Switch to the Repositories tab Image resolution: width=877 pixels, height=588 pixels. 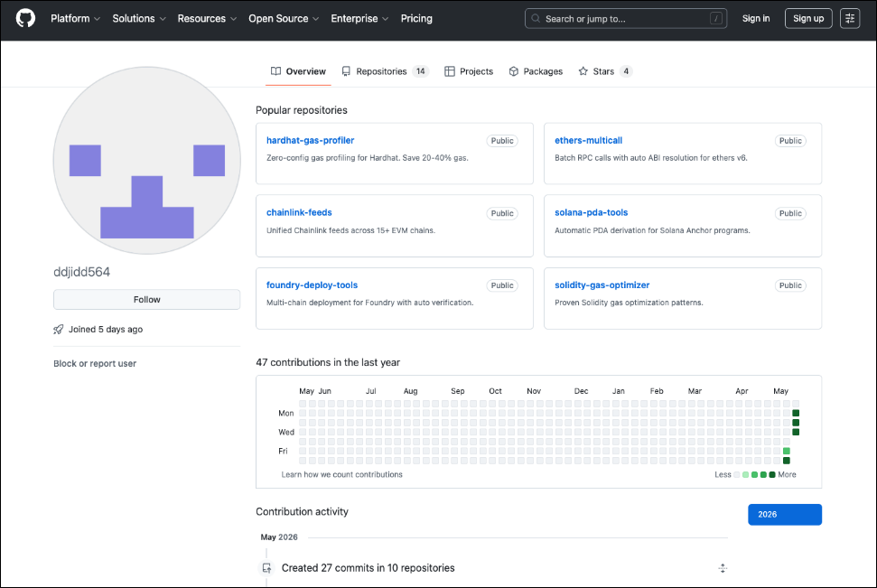point(386,71)
